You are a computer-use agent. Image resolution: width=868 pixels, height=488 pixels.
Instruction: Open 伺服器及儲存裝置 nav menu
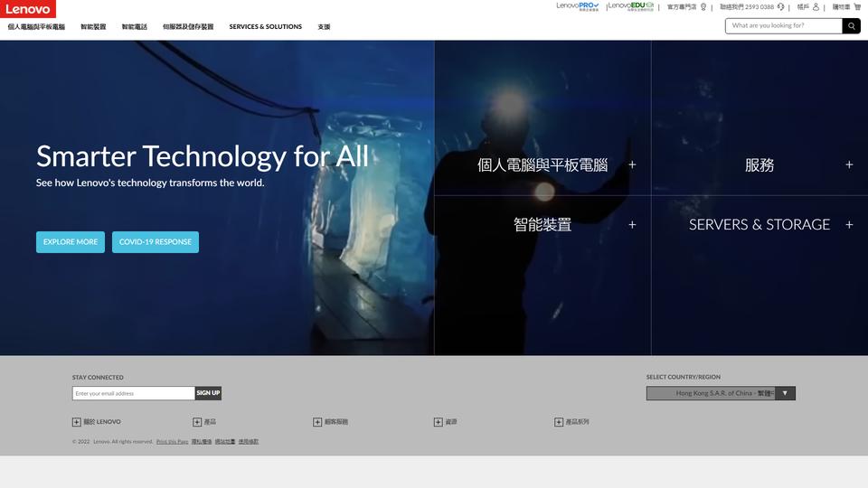click(x=188, y=26)
